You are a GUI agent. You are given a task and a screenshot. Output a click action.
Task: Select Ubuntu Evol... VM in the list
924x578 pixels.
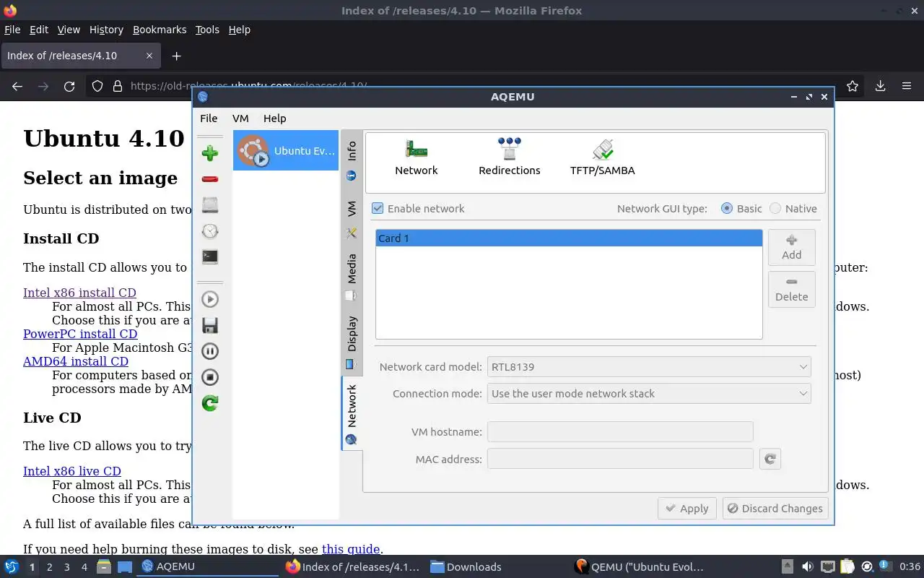[x=286, y=150]
